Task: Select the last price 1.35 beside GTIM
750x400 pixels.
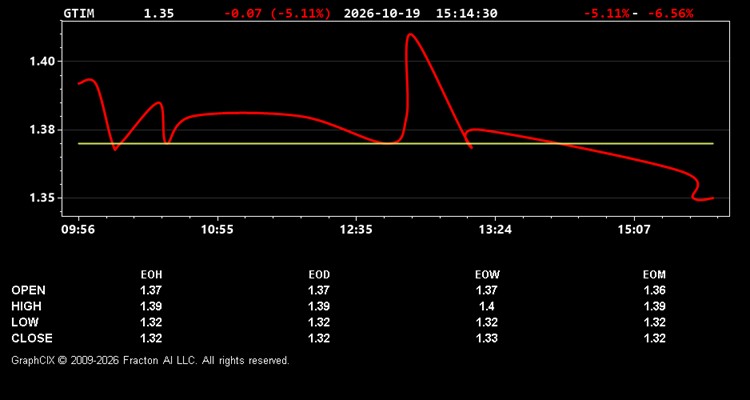Action: point(159,13)
